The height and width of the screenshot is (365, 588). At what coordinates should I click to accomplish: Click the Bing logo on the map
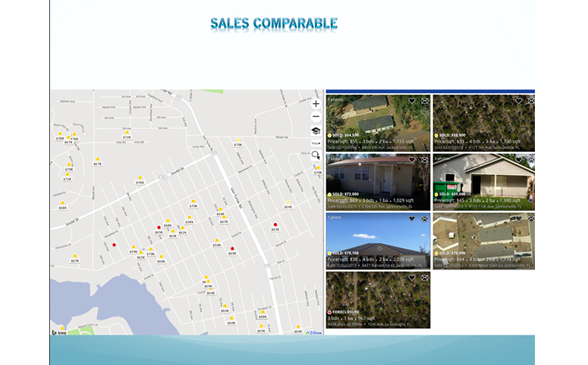(x=57, y=332)
